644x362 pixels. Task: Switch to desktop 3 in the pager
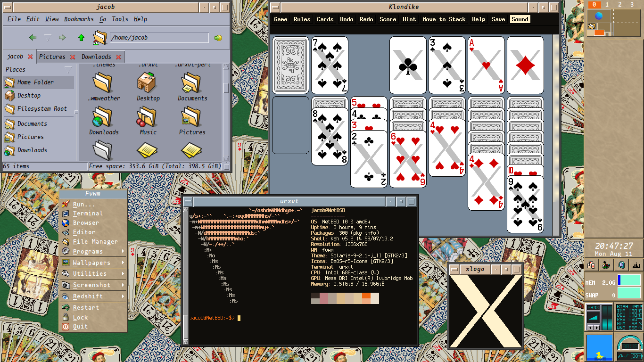(632, 5)
